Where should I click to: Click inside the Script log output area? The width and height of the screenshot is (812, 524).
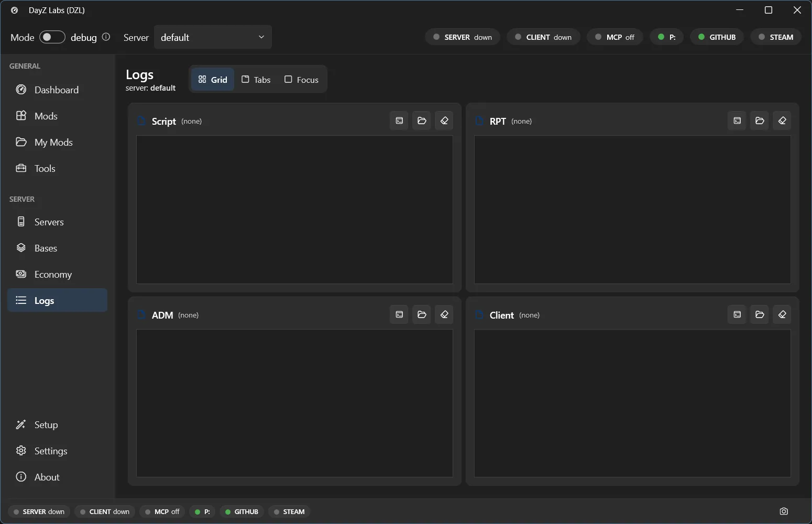[294, 210]
